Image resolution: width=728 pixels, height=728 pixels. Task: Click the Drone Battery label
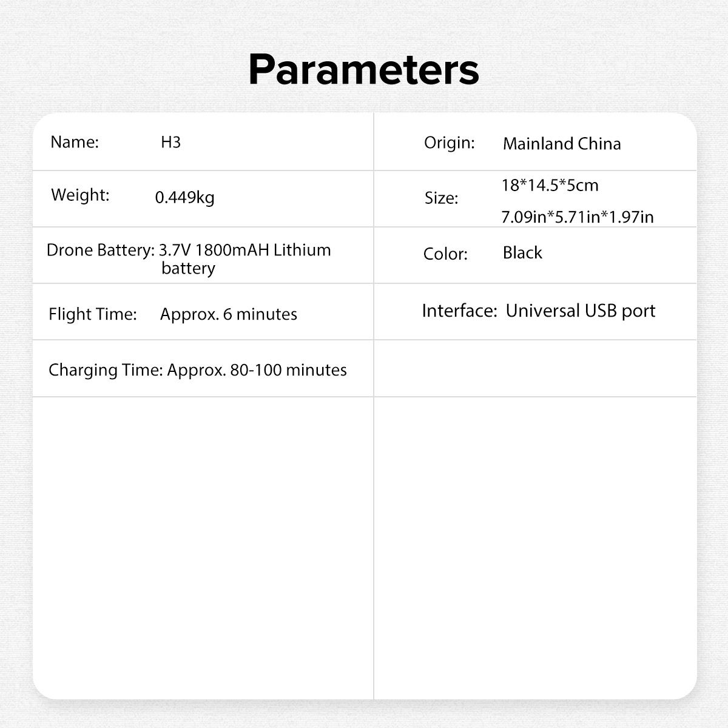click(x=100, y=250)
